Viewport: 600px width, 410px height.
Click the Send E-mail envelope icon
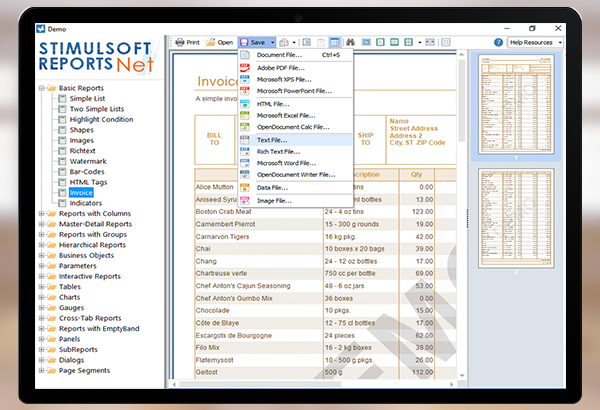[286, 42]
